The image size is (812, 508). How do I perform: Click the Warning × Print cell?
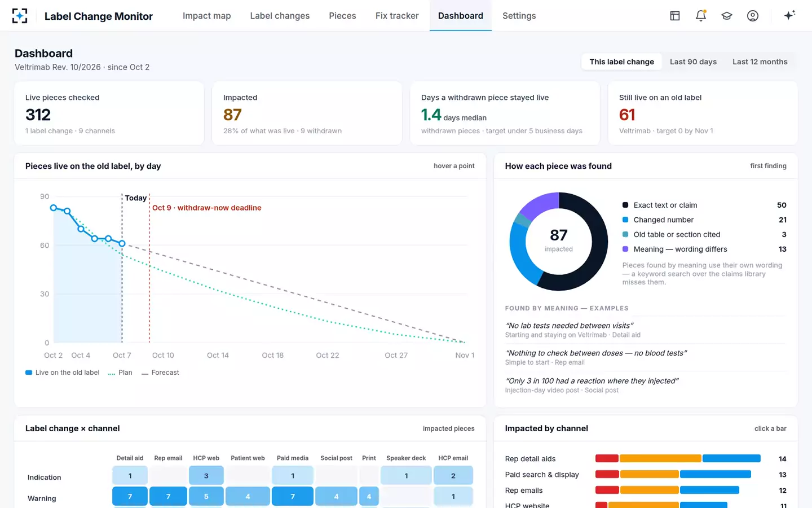coord(369,496)
